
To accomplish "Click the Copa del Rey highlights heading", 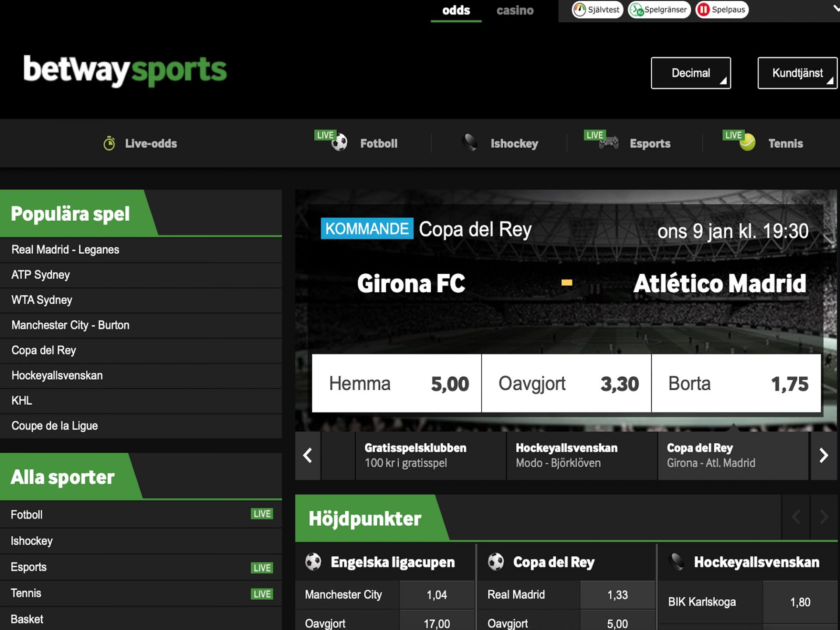I will (x=553, y=562).
